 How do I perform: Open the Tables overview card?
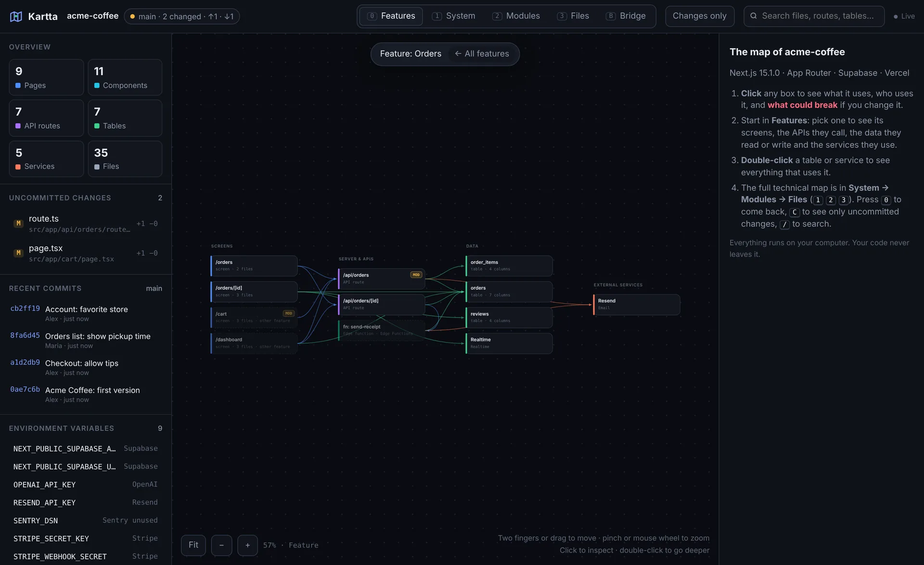(125, 118)
